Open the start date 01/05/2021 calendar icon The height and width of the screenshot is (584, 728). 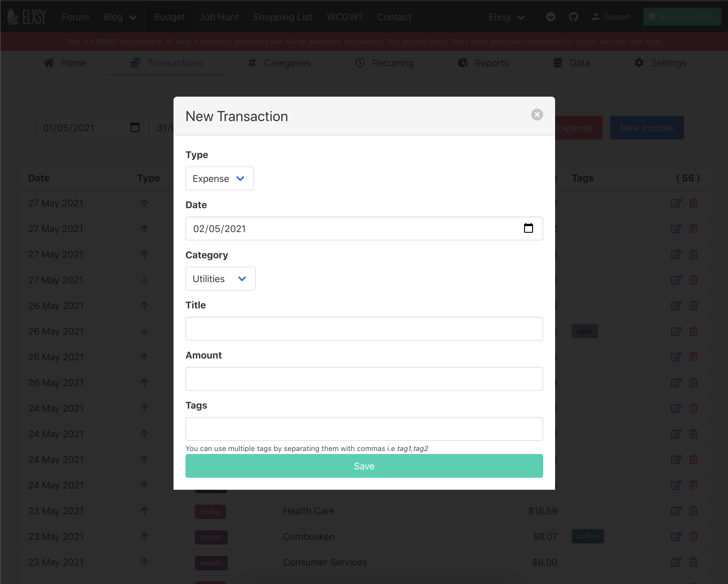point(135,127)
